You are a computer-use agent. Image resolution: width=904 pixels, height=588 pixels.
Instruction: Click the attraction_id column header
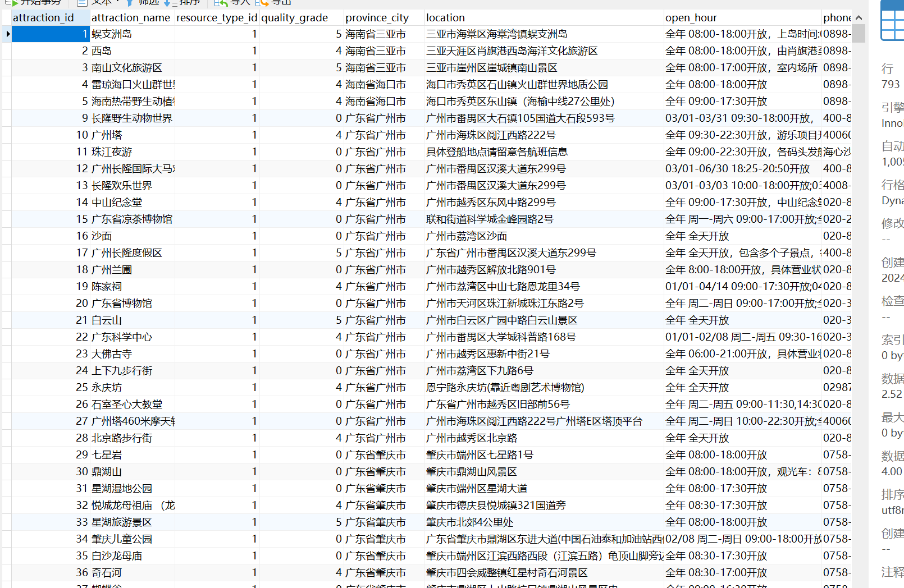tap(51, 17)
